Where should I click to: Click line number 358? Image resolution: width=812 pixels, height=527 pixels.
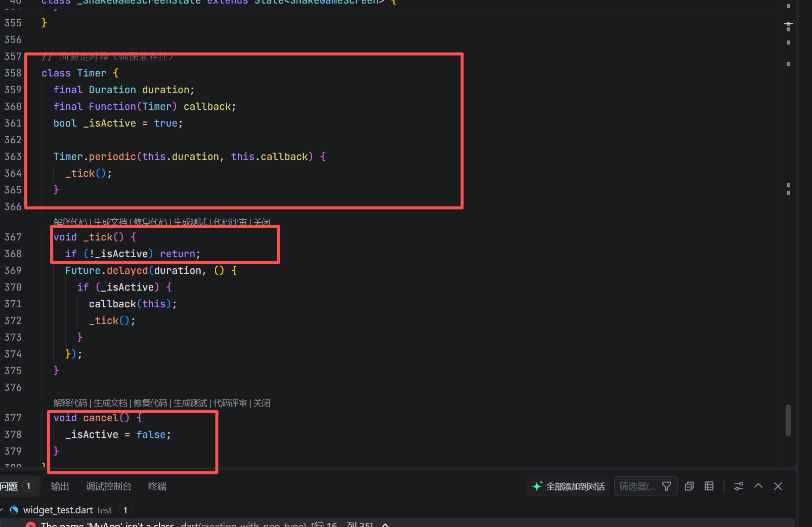click(x=13, y=73)
